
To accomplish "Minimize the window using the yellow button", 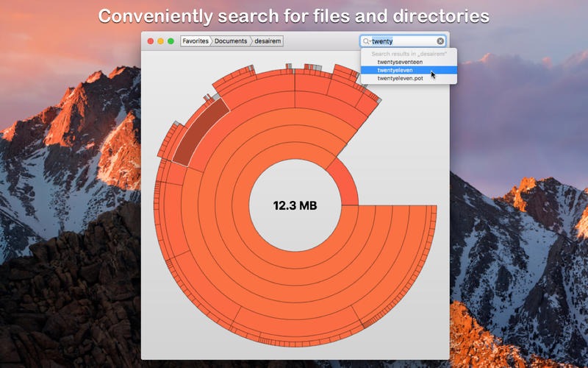I will pyautogui.click(x=161, y=41).
